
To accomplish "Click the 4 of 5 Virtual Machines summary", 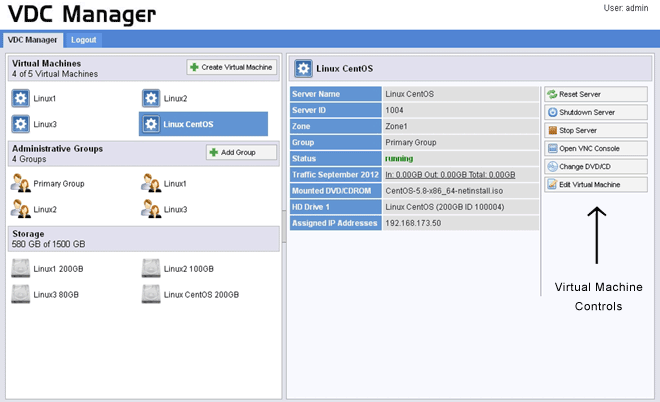I will pyautogui.click(x=55, y=74).
